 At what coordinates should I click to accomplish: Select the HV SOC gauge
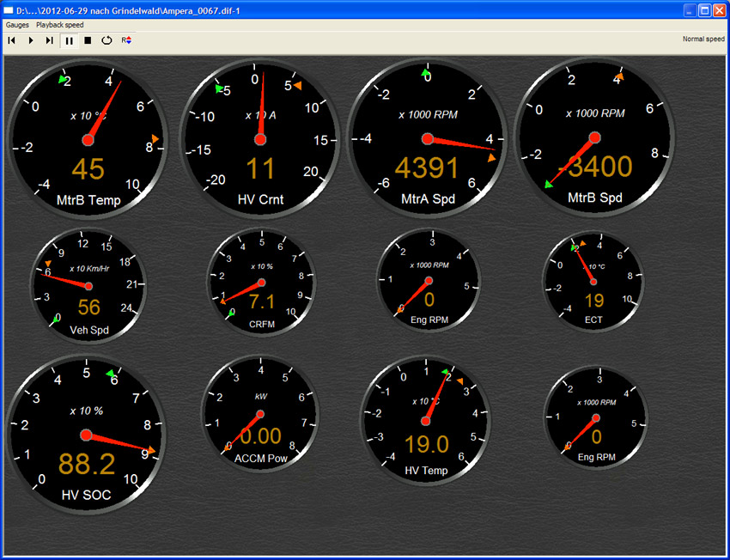[x=86, y=435]
